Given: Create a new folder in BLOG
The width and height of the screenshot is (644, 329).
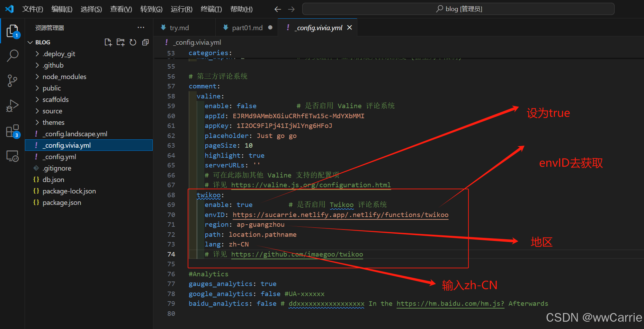Looking at the screenshot, I should tap(120, 42).
